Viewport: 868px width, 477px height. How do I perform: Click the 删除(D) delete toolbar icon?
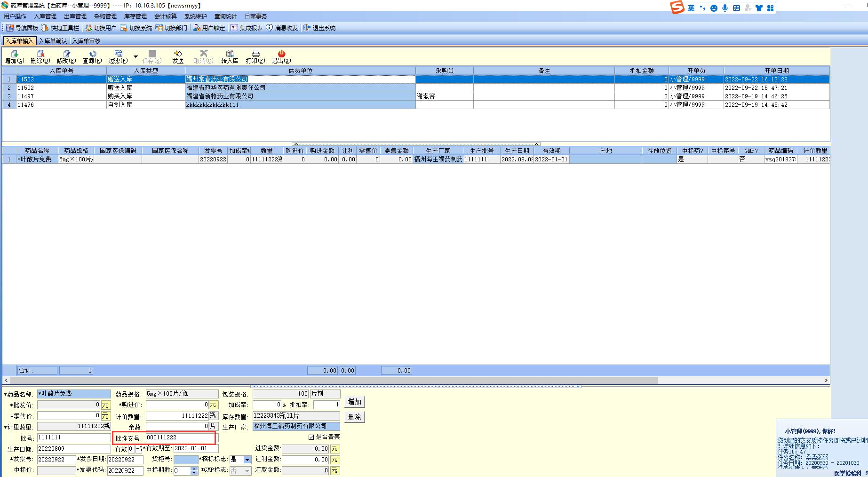pyautogui.click(x=40, y=57)
